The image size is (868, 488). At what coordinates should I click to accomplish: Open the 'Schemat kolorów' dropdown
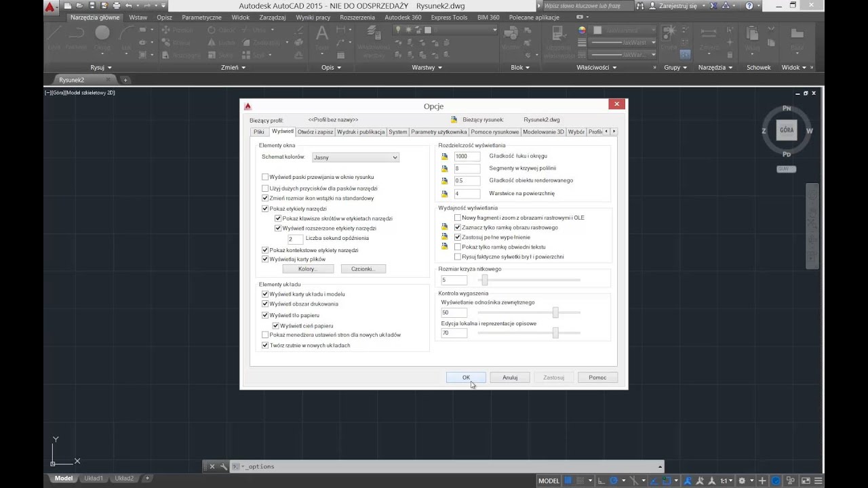point(355,157)
